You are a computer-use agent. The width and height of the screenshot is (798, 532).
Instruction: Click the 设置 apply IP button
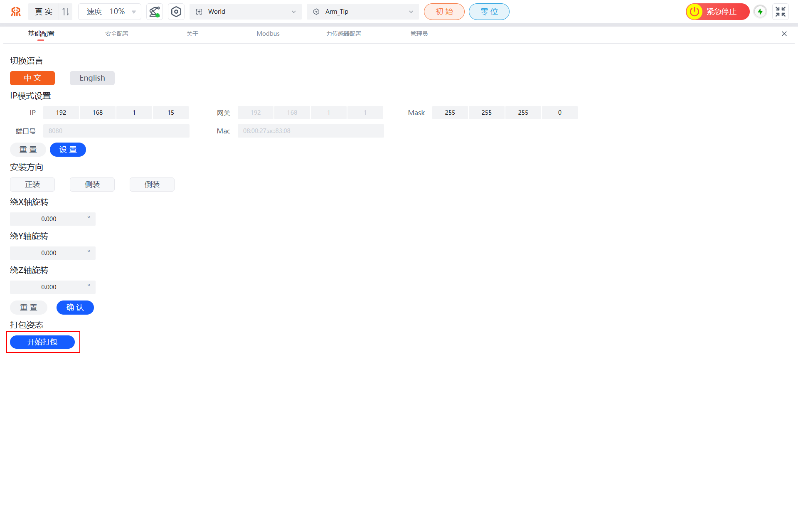(x=68, y=150)
